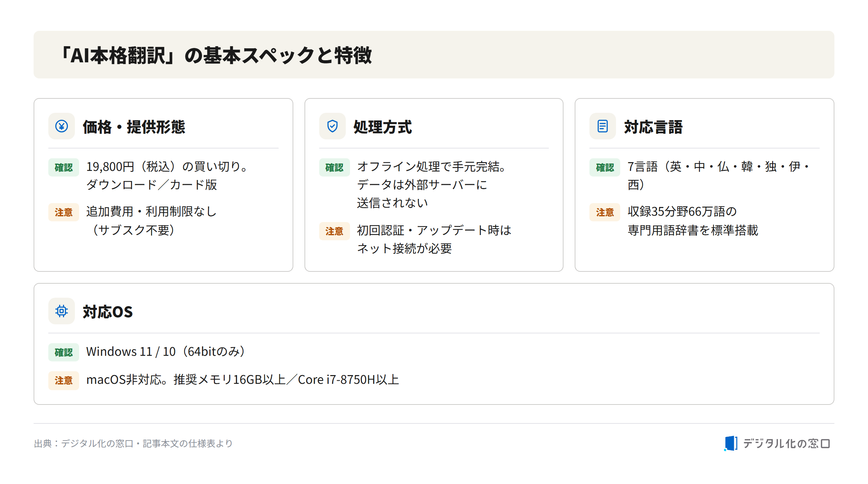Click the デジタル化の窓口 logo text at bottom right
The width and height of the screenshot is (868, 484).
[786, 444]
